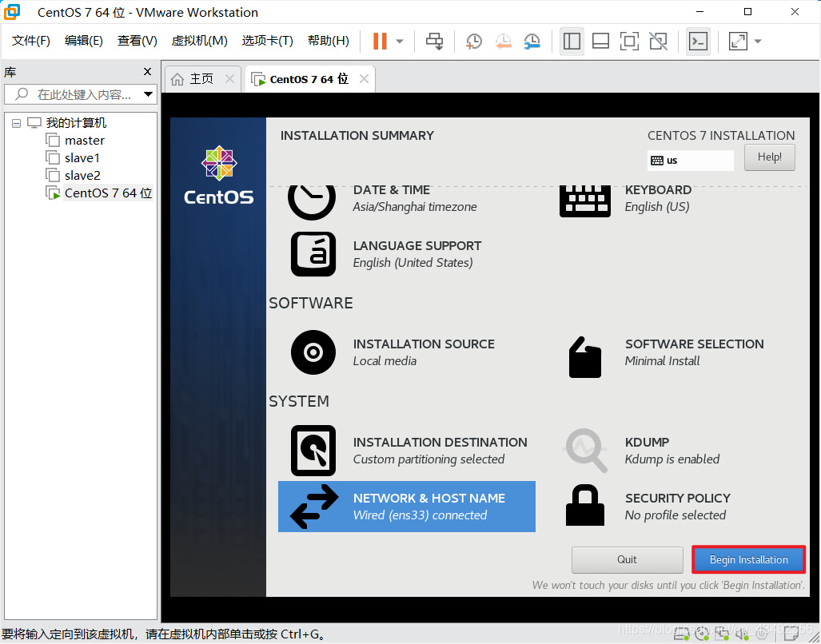
Task: Send Ctrl+Alt+Del to virtual machine
Action: pyautogui.click(x=434, y=41)
